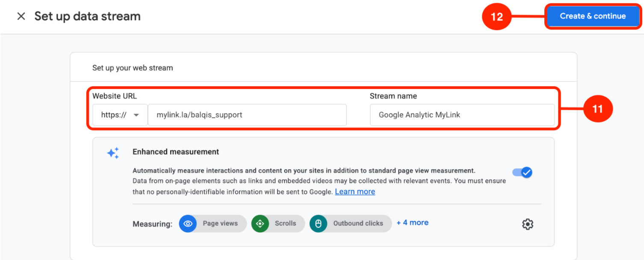Click the Enhanced measurement heading
This screenshot has width=644, height=260.
tap(176, 152)
